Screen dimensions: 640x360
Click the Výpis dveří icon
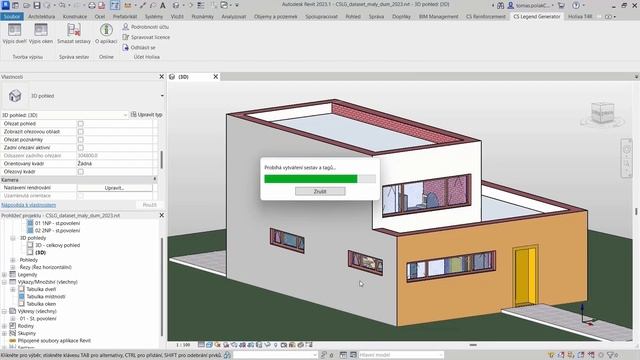[14, 30]
